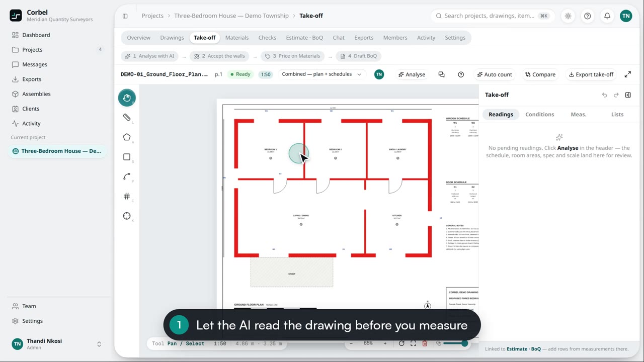Click the Export take-off button
This screenshot has height=362, width=644.
click(591, 74)
